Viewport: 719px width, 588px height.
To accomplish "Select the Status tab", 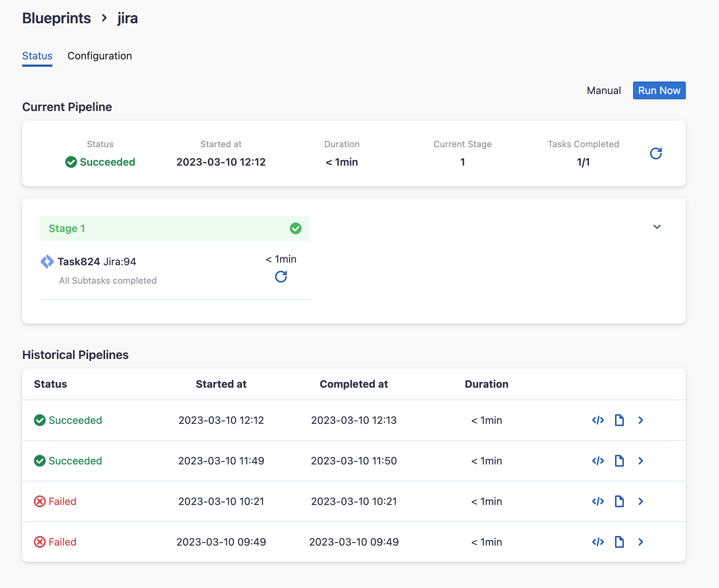I will pos(37,56).
